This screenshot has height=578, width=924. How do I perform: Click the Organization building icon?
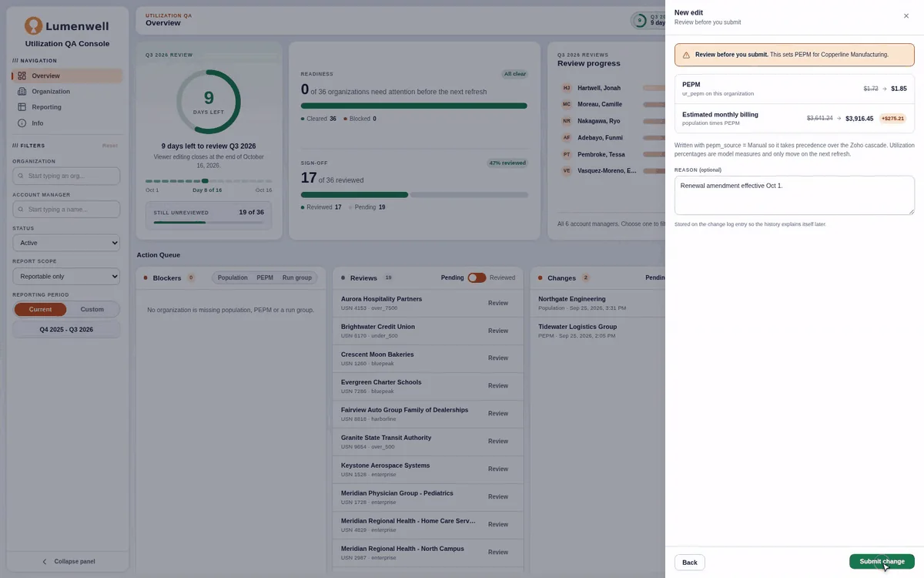[22, 92]
